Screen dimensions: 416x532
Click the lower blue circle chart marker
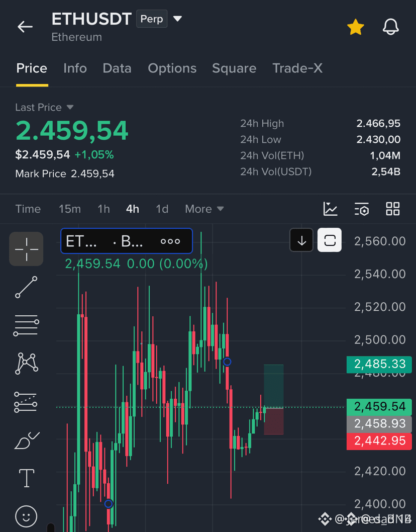(x=109, y=504)
